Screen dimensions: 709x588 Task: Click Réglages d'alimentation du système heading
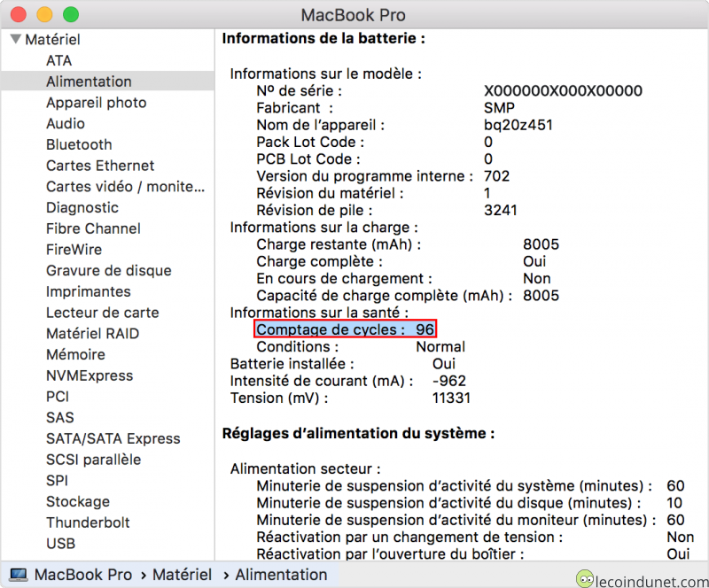tap(358, 433)
